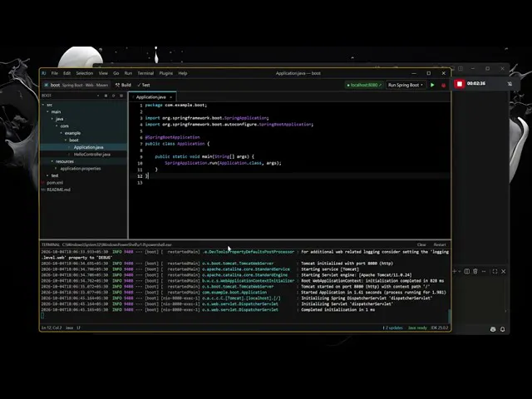Click code line 10 SpringApplication.run
The height and width of the screenshot is (399, 532).
[223, 163]
